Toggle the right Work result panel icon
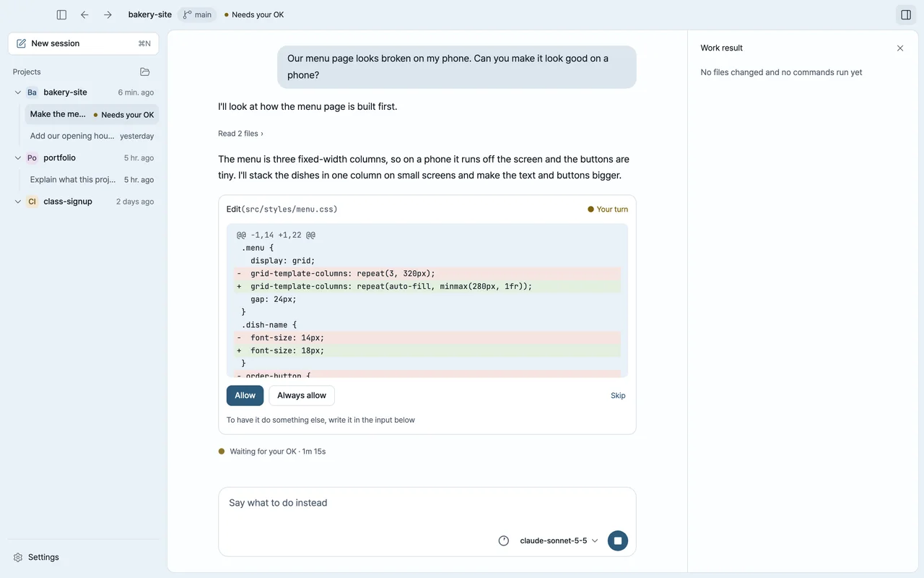Viewport: 924px width, 578px height. tap(906, 14)
